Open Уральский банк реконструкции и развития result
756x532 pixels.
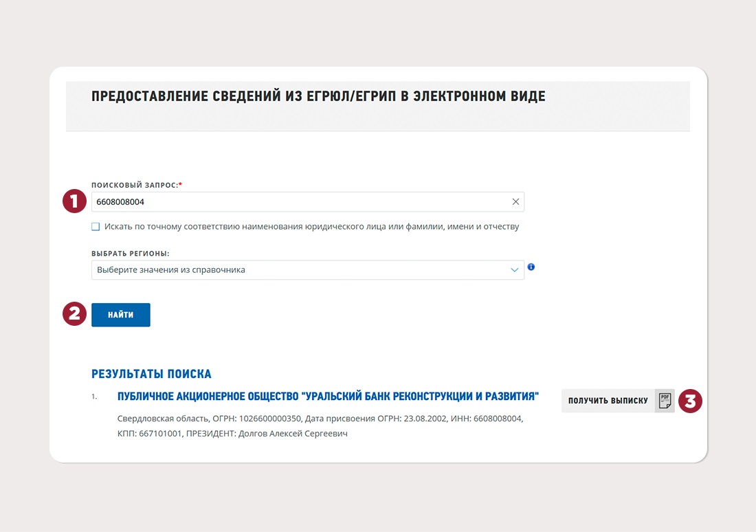click(328, 397)
